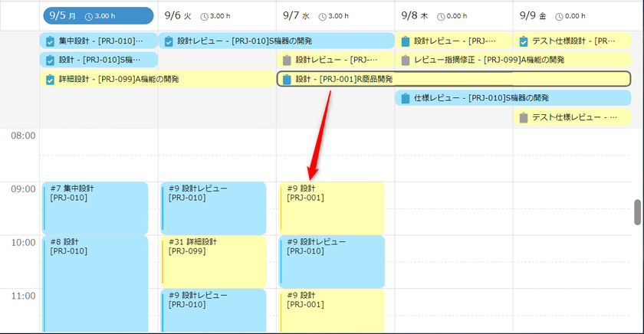Viewport: 644px width, 334px height.
Task: Click gray clipboard icon on テスト仕様レビュー task
Action: click(x=524, y=117)
